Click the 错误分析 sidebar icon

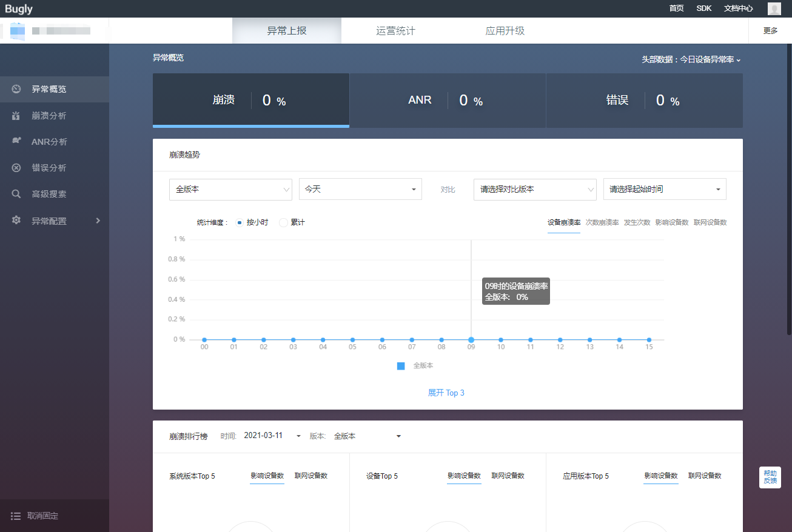point(16,168)
